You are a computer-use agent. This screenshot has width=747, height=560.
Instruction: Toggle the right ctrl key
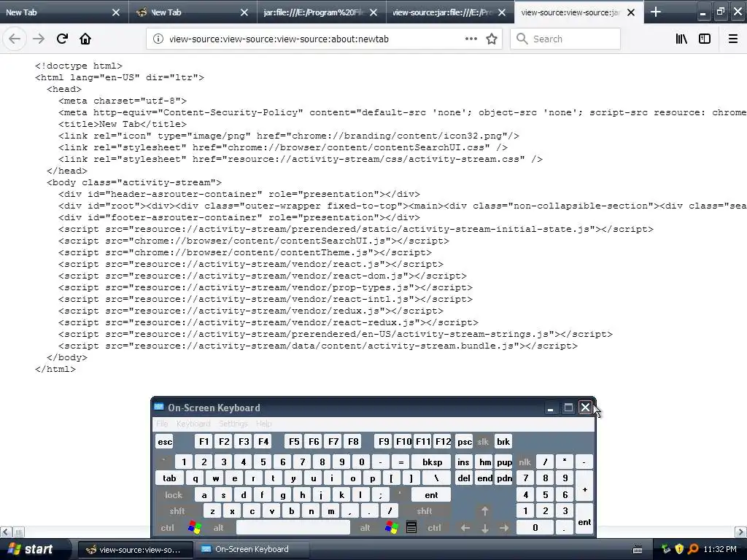[x=434, y=528]
